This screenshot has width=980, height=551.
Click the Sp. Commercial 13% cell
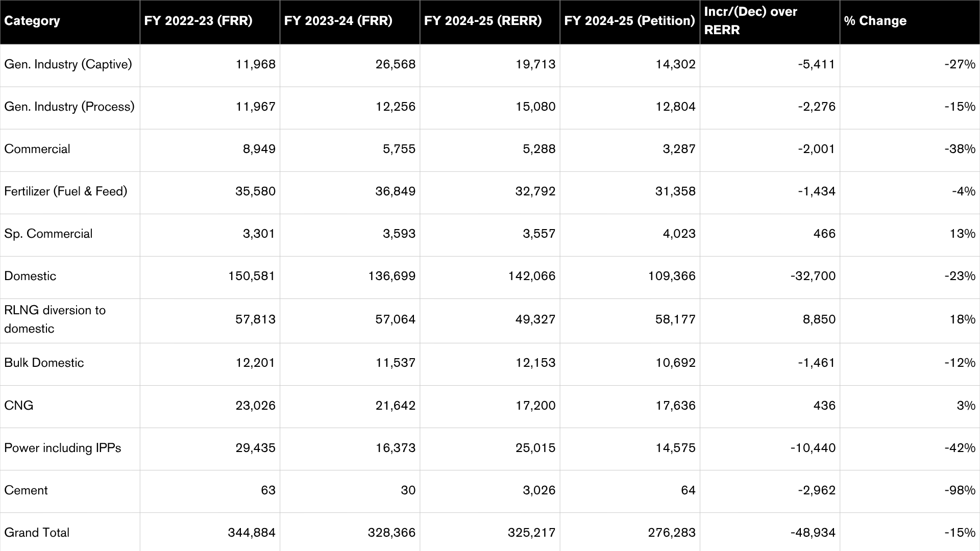tap(910, 235)
